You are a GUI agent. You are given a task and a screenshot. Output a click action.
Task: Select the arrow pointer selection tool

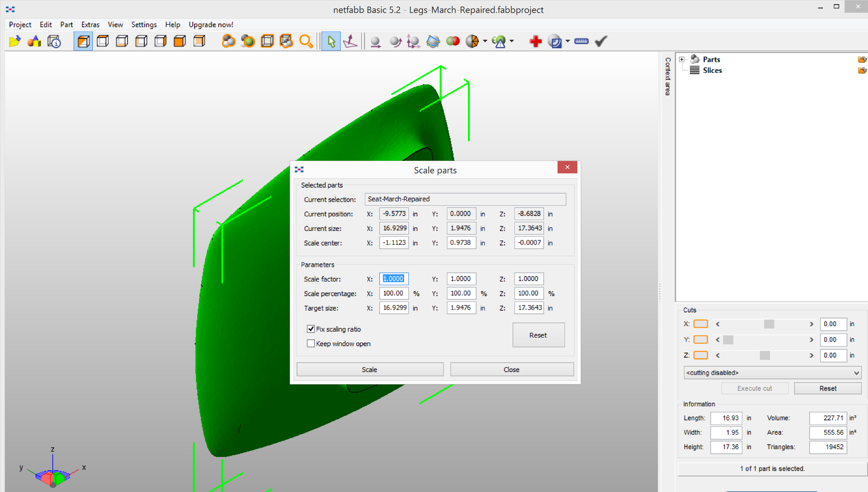tap(331, 41)
